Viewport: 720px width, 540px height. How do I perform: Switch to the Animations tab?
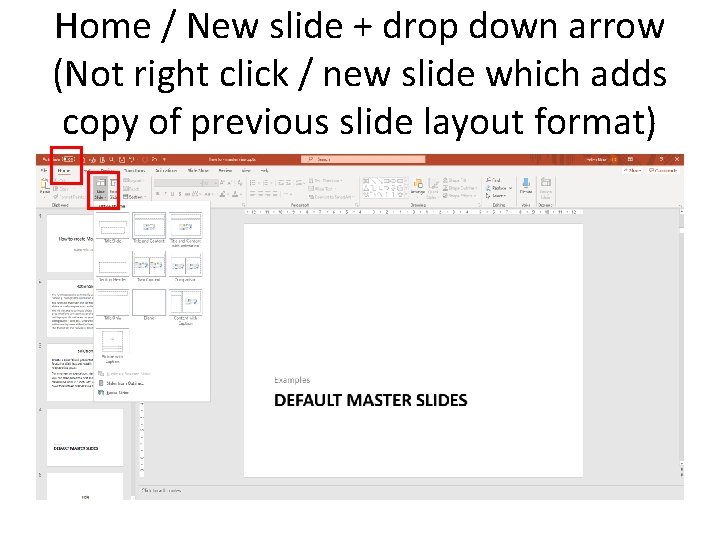tap(166, 170)
